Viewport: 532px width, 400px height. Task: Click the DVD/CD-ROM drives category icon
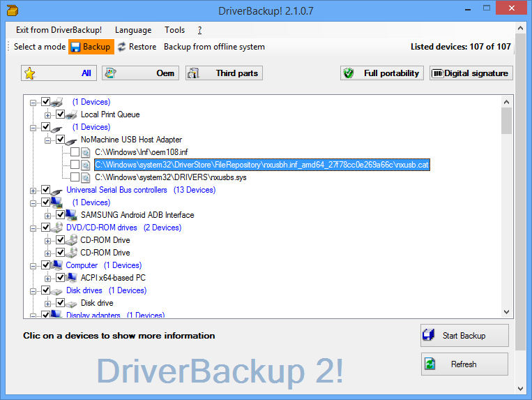(56, 228)
